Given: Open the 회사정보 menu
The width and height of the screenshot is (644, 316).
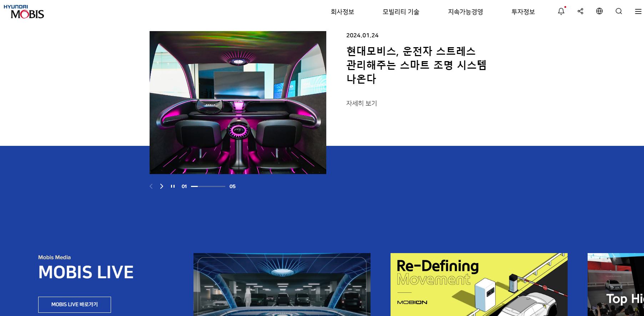Looking at the screenshot, I should click(342, 12).
